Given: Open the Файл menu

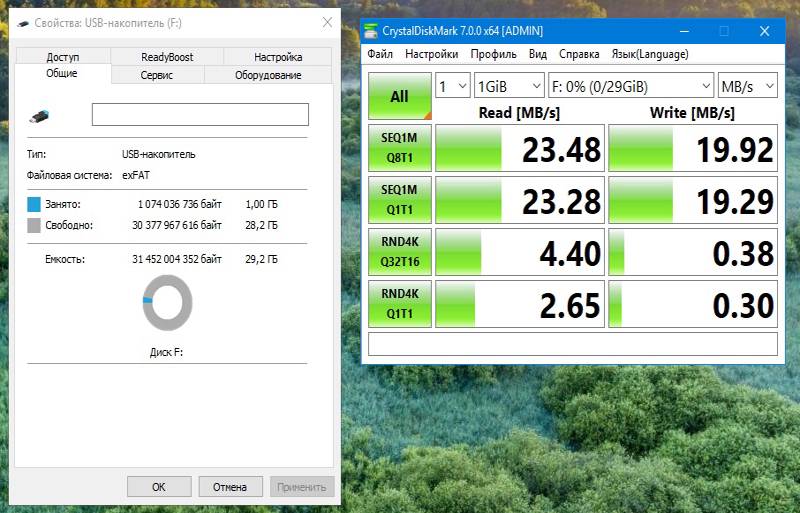Looking at the screenshot, I should point(380,54).
